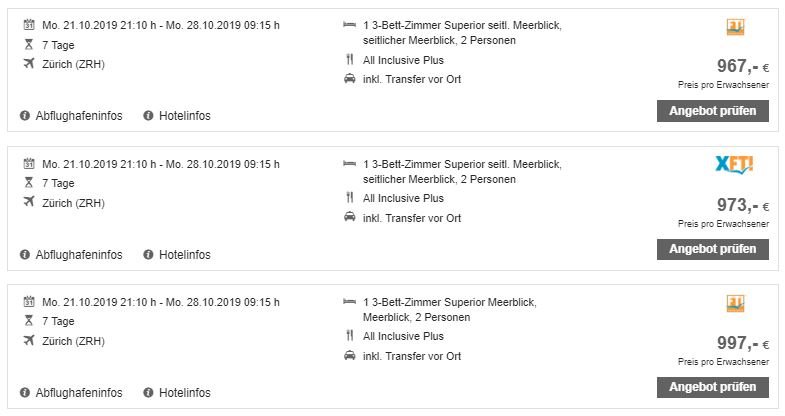
Task: Click info icon beside Hotelinfos in third offer
Action: [x=148, y=393]
